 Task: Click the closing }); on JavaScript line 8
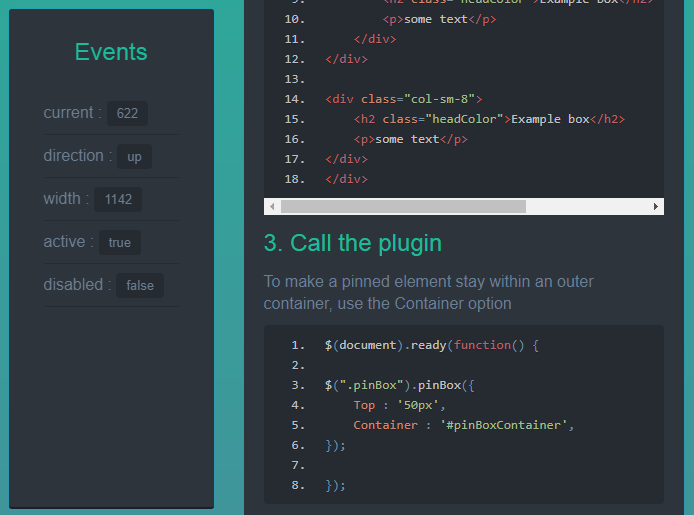pyautogui.click(x=335, y=485)
